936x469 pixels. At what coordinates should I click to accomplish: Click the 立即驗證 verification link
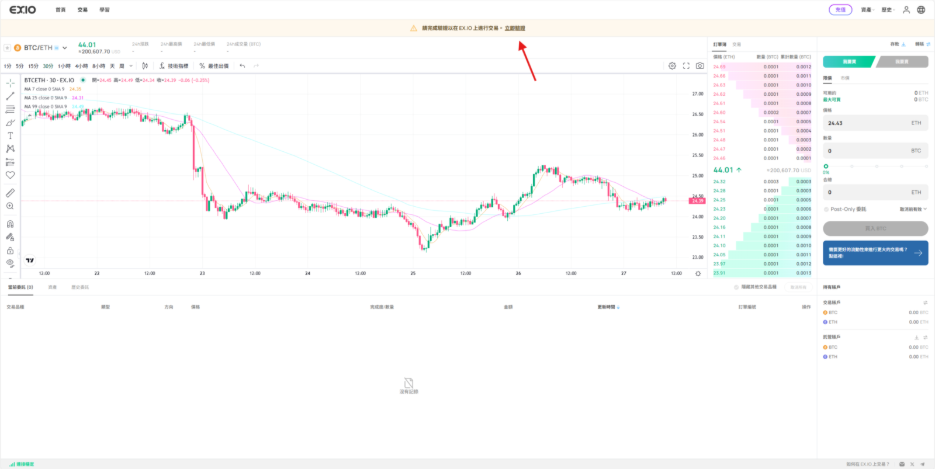(x=514, y=28)
